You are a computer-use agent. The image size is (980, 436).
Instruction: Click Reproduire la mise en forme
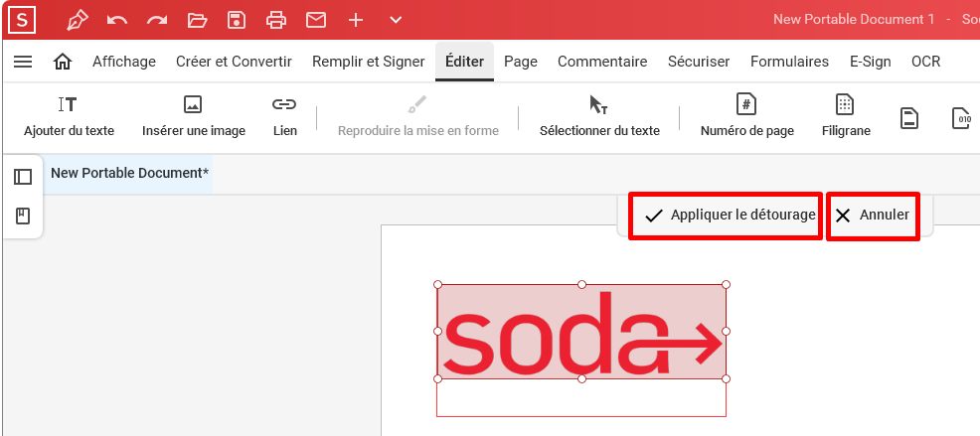(x=418, y=116)
